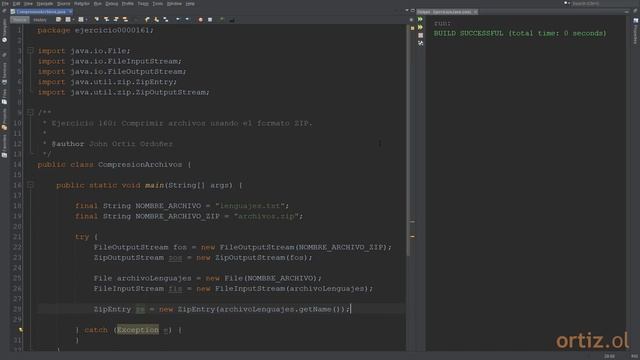Open the Properties side panel tab
Image resolution: width=640 pixels, height=360 pixels.
click(636, 31)
